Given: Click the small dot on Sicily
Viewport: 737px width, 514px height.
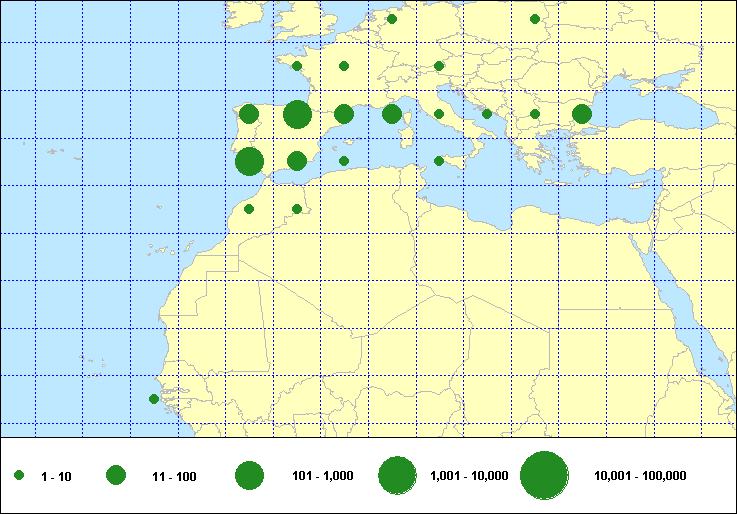Looking at the screenshot, I should coord(439,161).
